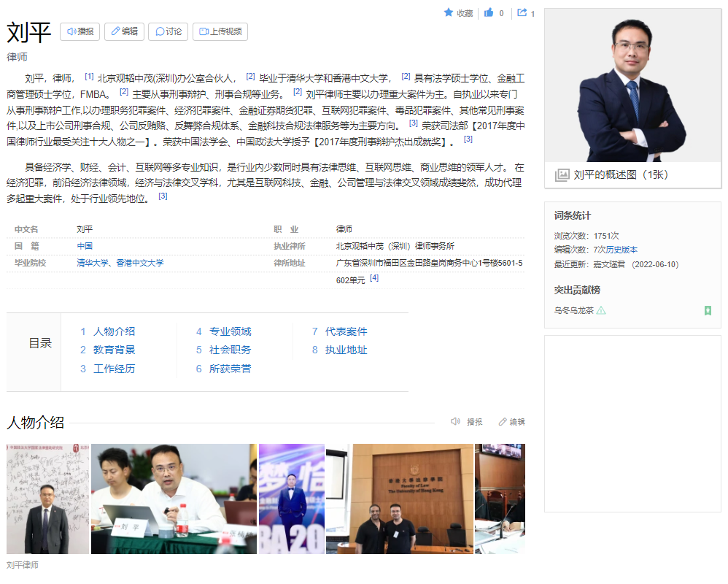The height and width of the screenshot is (584, 728).
Task: Click the speaker 播报 icon beside 人物介绍
Action: coord(456,421)
